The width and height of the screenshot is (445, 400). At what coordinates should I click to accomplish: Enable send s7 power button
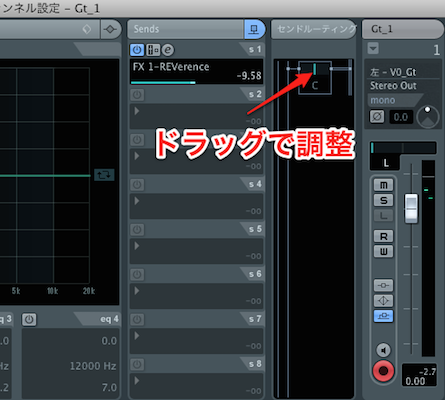pyautogui.click(x=137, y=320)
